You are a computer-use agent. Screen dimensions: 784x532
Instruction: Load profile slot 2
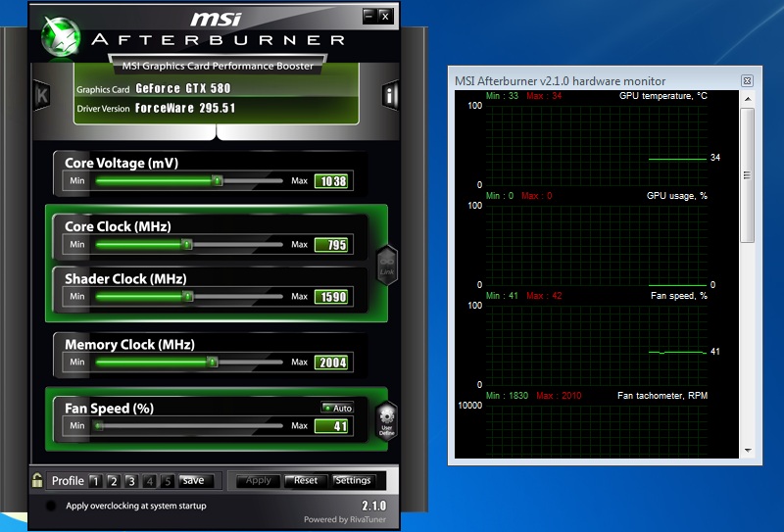tap(113, 481)
